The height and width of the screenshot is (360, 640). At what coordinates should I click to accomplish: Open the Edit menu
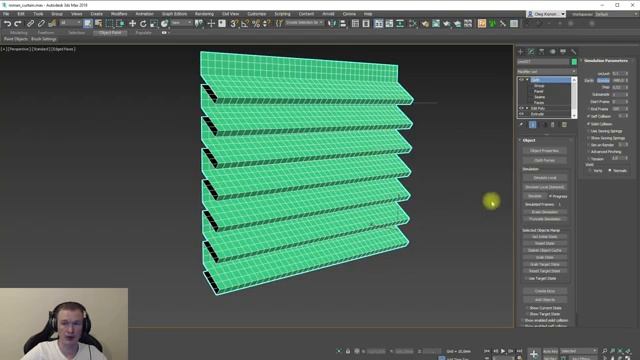[21, 14]
